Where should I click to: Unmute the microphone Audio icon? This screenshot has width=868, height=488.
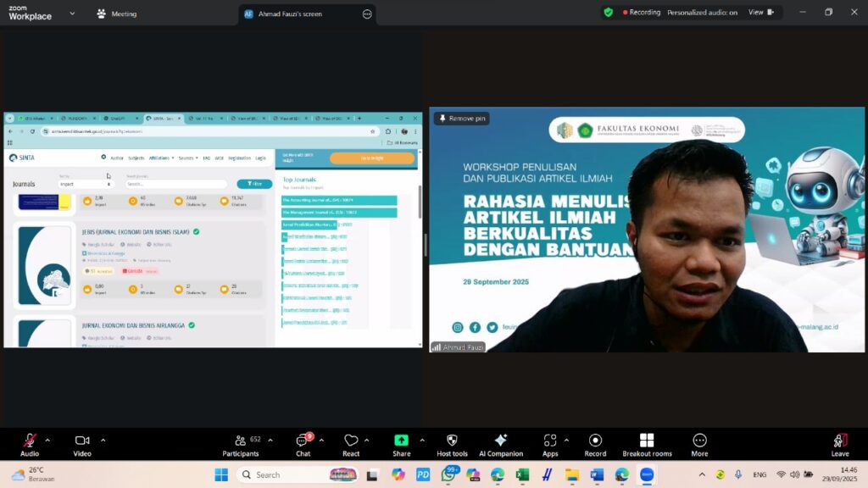(30, 441)
